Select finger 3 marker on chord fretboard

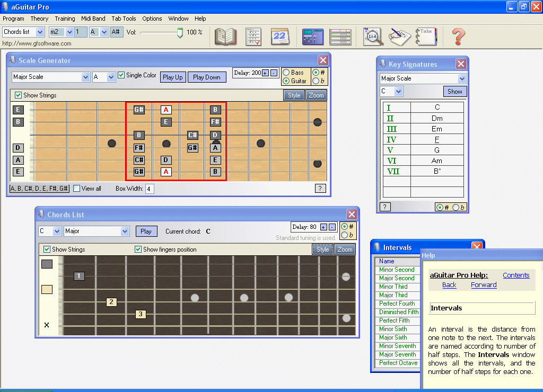coord(141,314)
